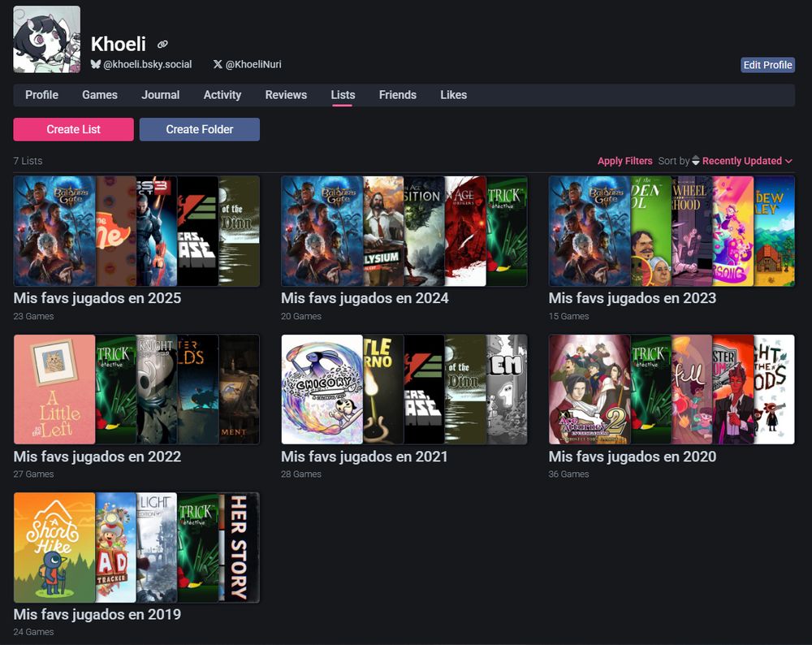Open list title Mis favs jugados en 2019
Screen dimensions: 812x645
[97, 614]
